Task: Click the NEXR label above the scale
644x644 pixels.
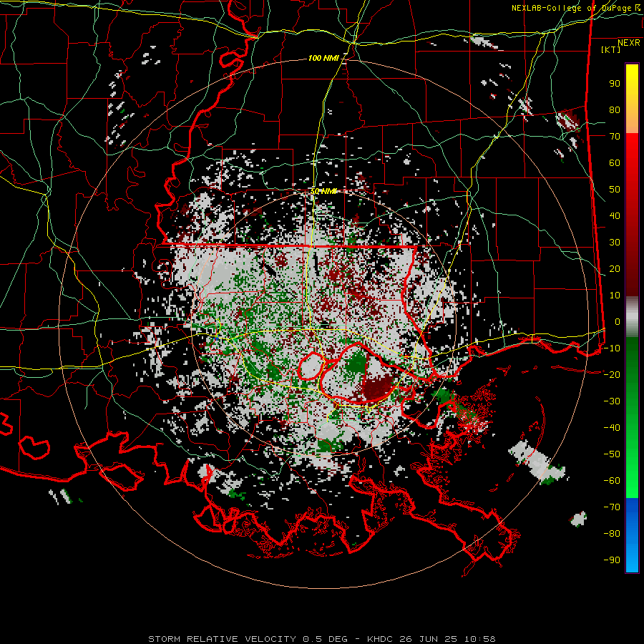Action: (x=629, y=43)
